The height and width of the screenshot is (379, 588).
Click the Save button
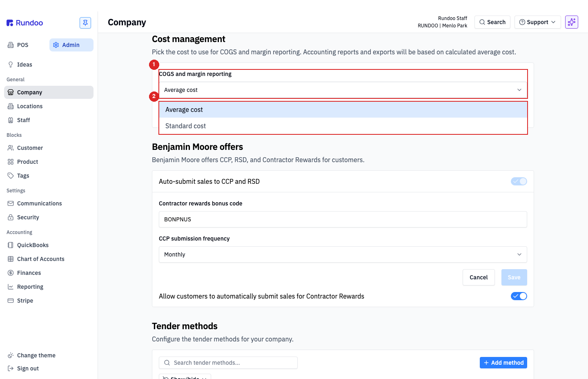[x=514, y=277]
